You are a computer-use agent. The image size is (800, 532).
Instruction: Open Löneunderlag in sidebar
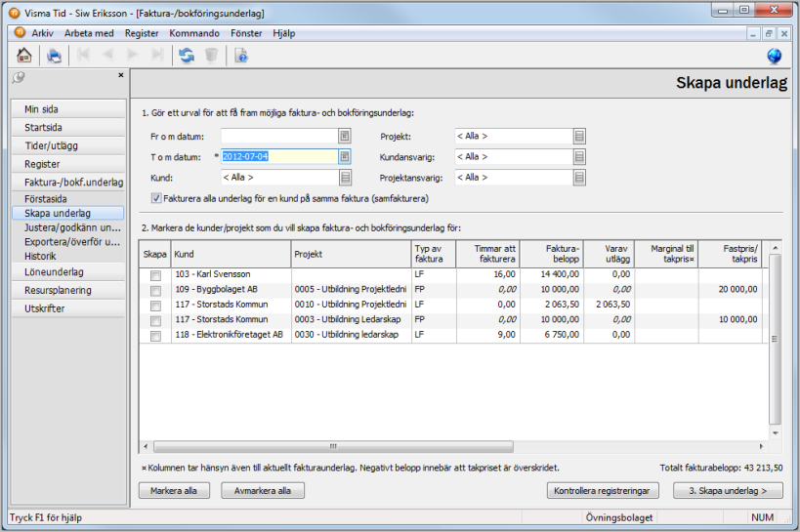pyautogui.click(x=68, y=272)
